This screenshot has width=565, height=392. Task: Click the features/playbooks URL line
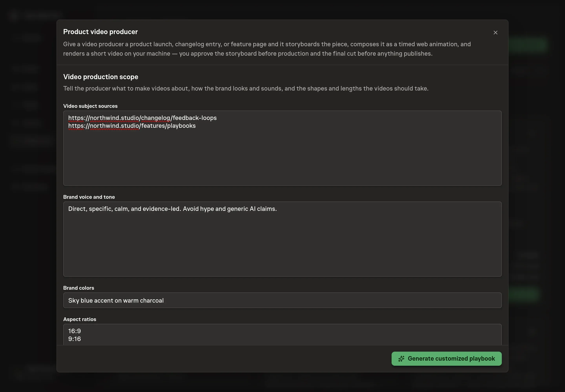coord(132,126)
